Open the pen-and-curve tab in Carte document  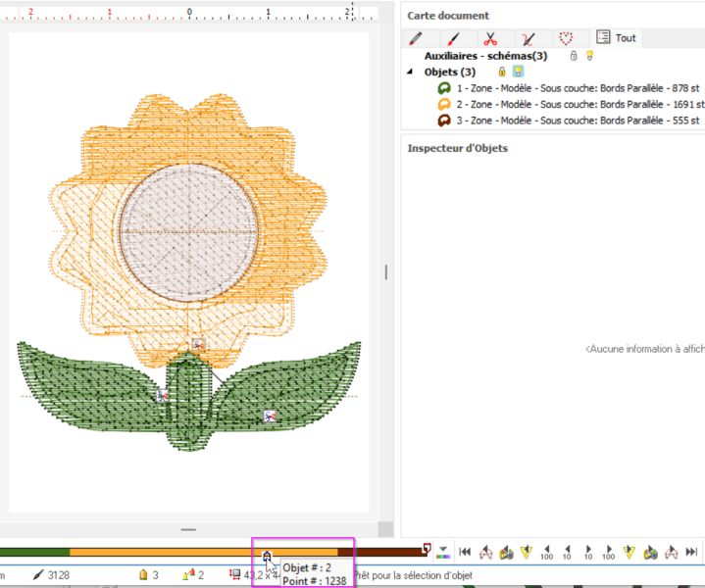[528, 38]
